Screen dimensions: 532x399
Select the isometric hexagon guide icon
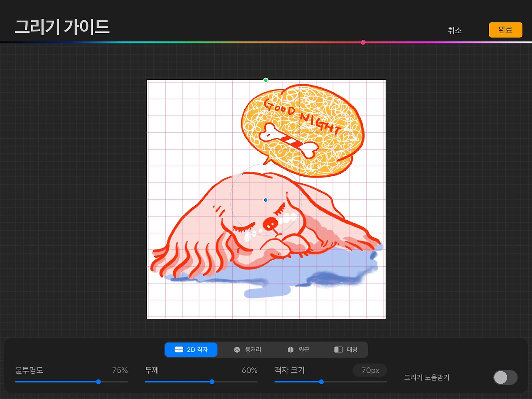237,350
